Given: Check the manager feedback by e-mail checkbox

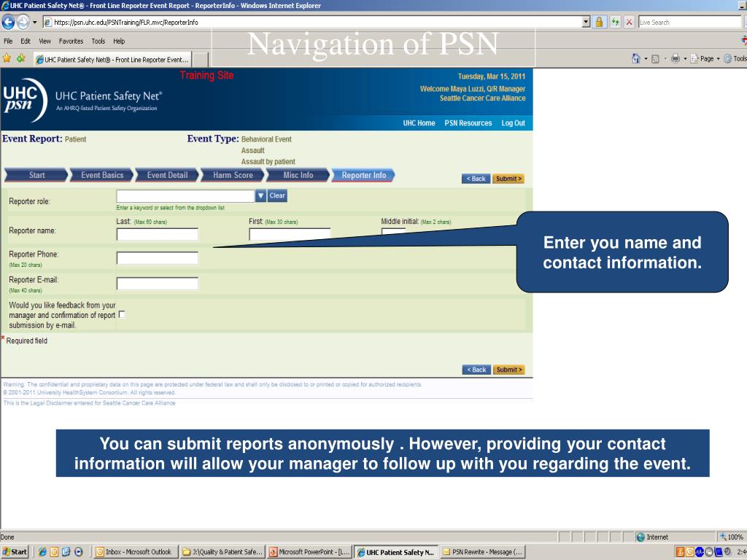Looking at the screenshot, I should click(x=122, y=314).
